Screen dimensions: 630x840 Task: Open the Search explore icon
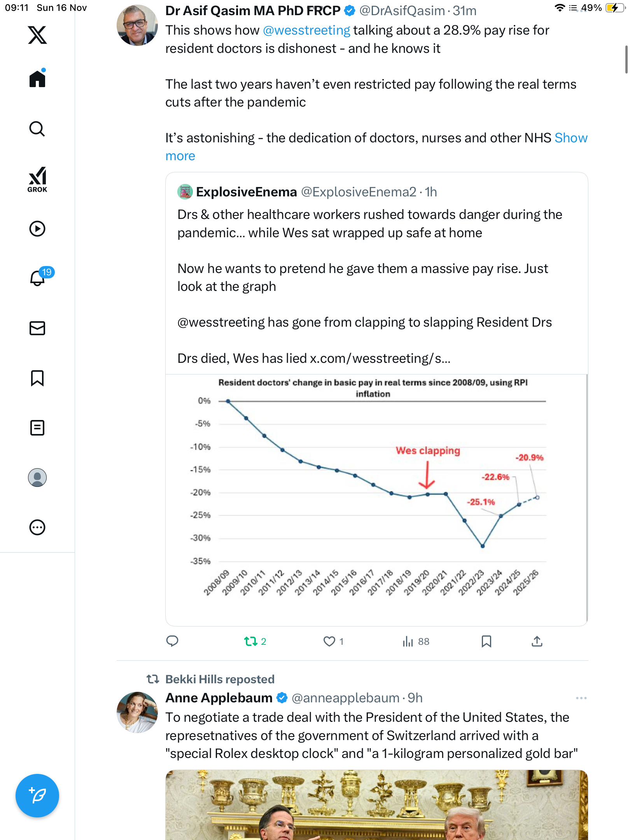pyautogui.click(x=37, y=129)
